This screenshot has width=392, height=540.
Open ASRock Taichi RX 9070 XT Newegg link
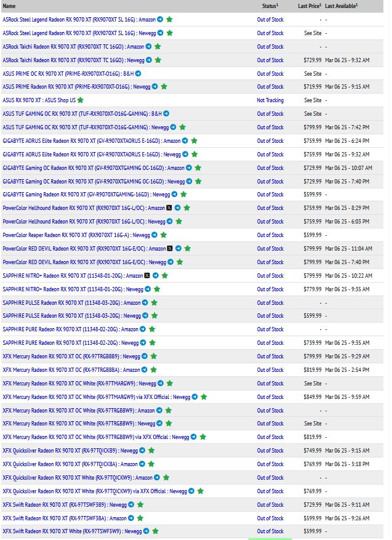coord(74,60)
